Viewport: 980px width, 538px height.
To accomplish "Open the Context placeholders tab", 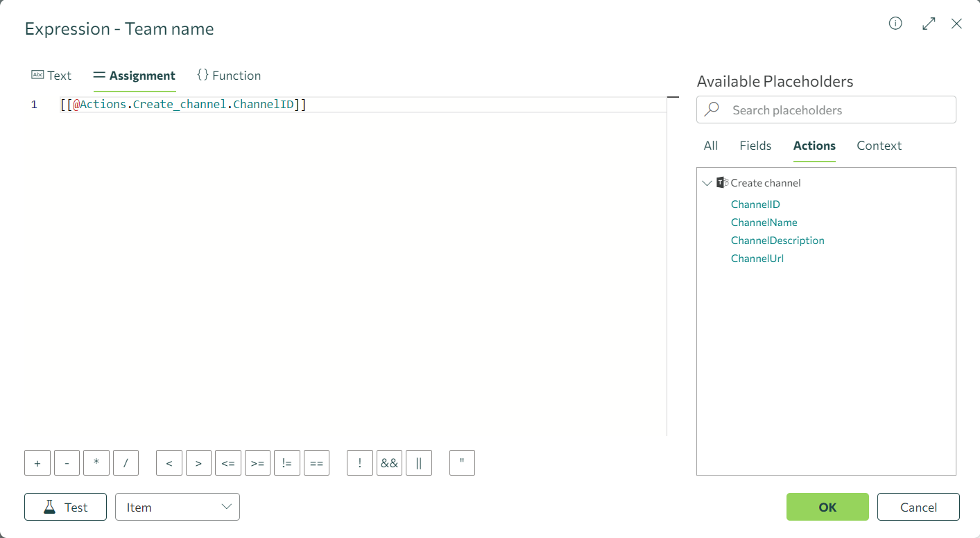I will 879,146.
